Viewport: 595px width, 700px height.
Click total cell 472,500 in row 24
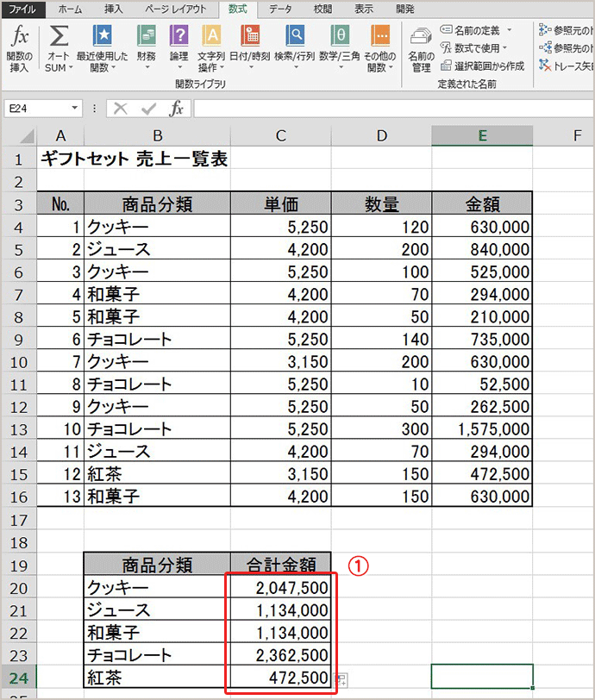coord(281,678)
